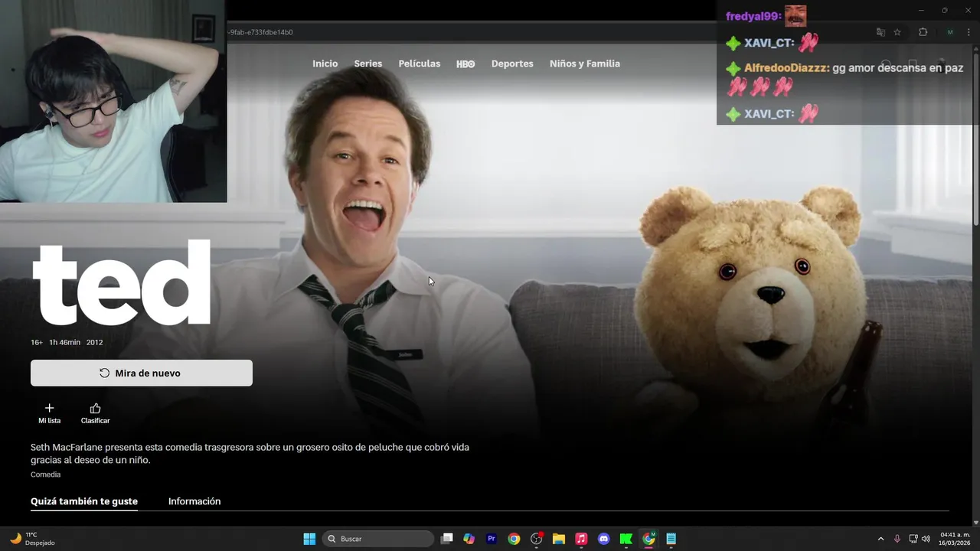The image size is (980, 551).
Task: Click the Comedia genre label
Action: 45,474
